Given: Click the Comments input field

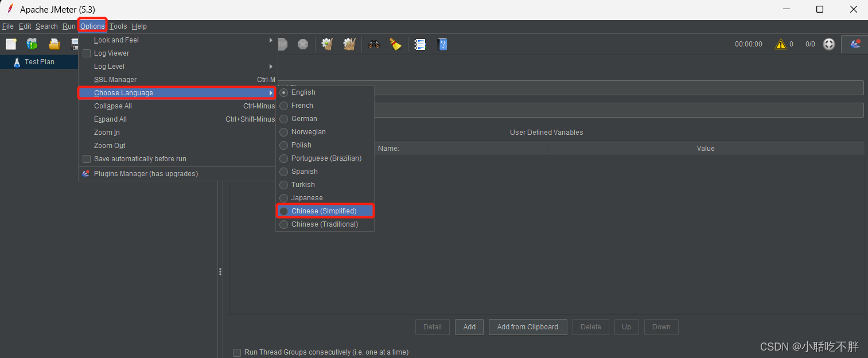Looking at the screenshot, I should pyautogui.click(x=618, y=110).
